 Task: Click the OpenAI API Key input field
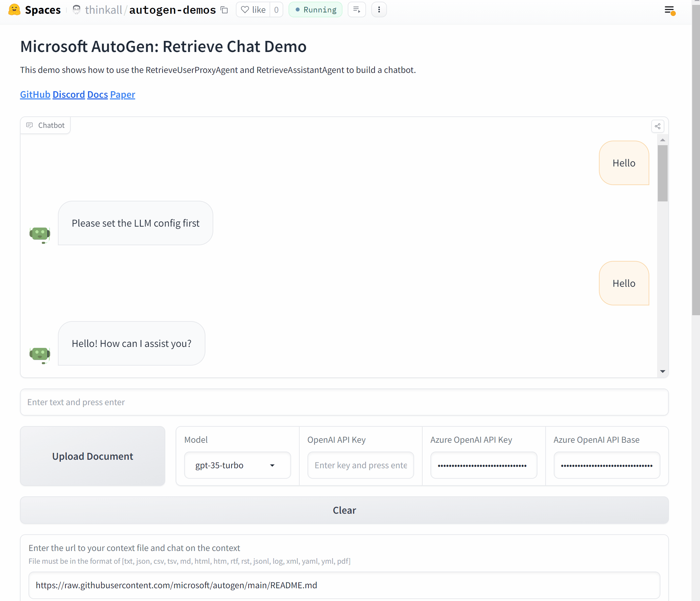(361, 465)
